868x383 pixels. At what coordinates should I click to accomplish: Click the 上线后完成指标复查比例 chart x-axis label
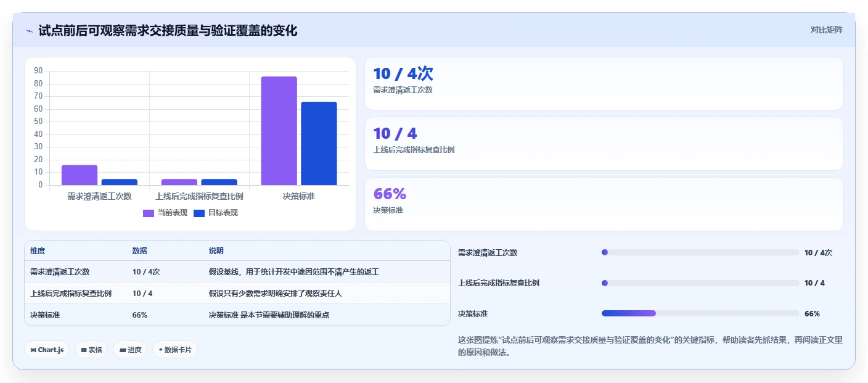[199, 196]
